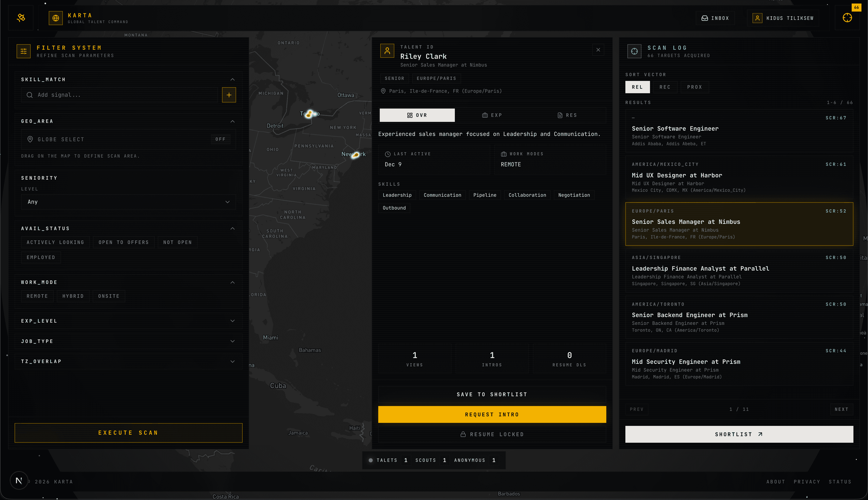Open the Inbox
This screenshot has width=868, height=500.
pyautogui.click(x=715, y=18)
